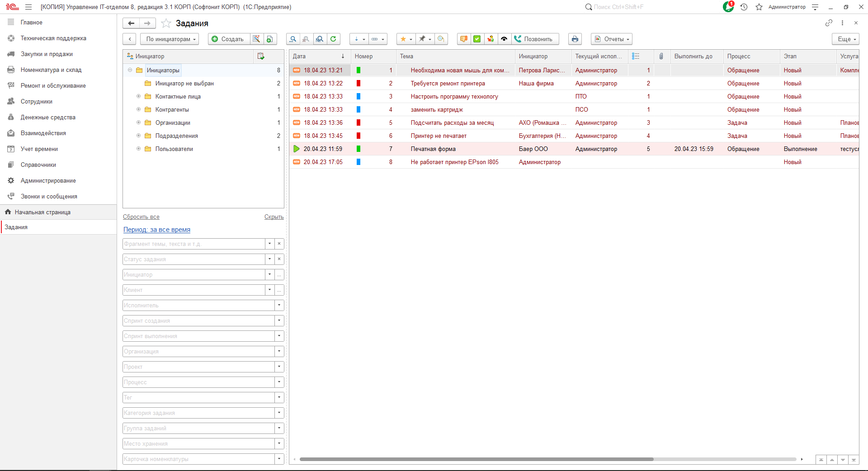Open Техническая поддержка section in sidebar
The image size is (868, 471).
[x=53, y=38]
